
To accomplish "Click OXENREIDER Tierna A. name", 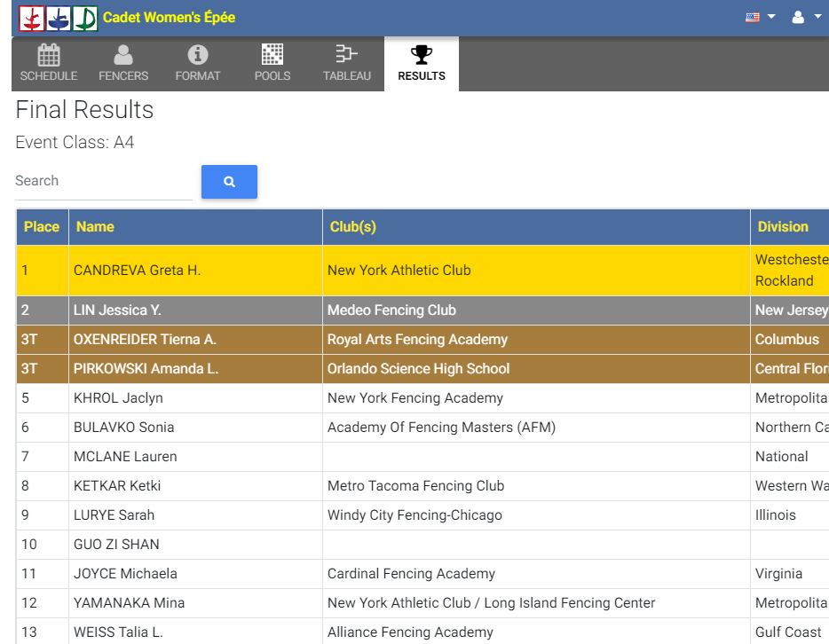I will pos(145,340).
